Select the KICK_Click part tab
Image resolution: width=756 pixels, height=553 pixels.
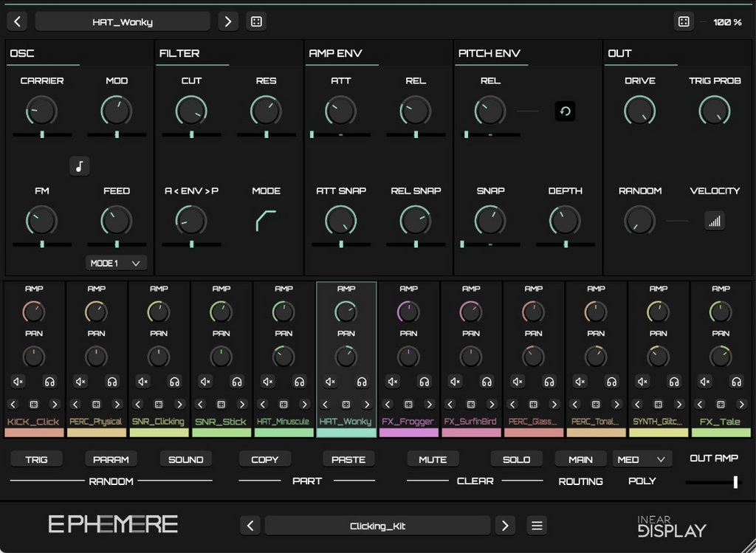pyautogui.click(x=34, y=426)
